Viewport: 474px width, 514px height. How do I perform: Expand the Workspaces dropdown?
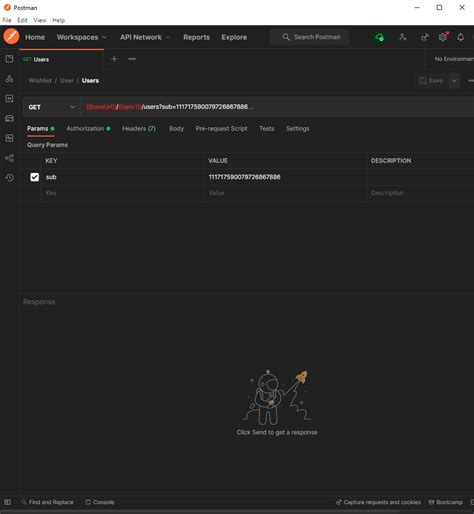pos(82,37)
